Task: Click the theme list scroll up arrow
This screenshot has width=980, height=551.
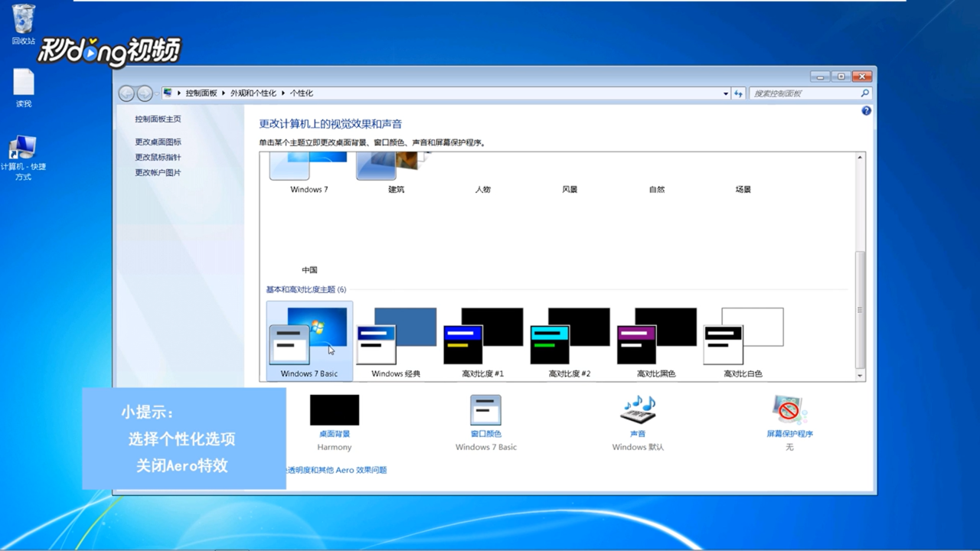Action: (x=860, y=157)
